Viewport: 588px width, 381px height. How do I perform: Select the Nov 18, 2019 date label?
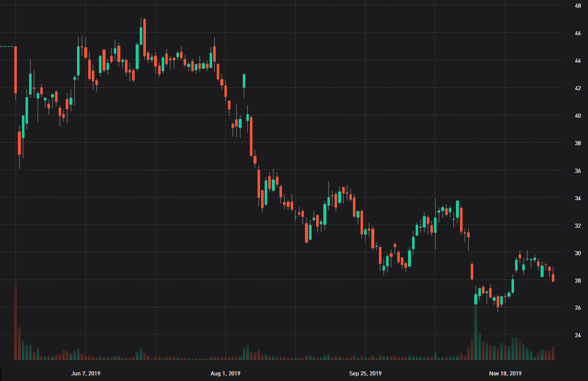(505, 373)
